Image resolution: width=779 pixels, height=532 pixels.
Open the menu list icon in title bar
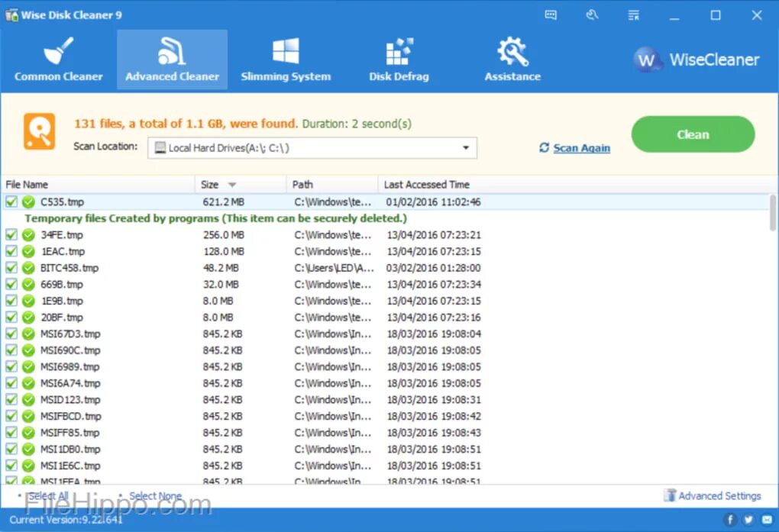[x=633, y=15]
